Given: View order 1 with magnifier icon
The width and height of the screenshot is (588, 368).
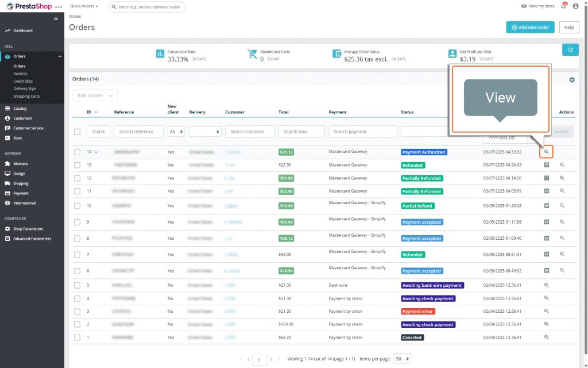Looking at the screenshot, I should click(x=547, y=337).
